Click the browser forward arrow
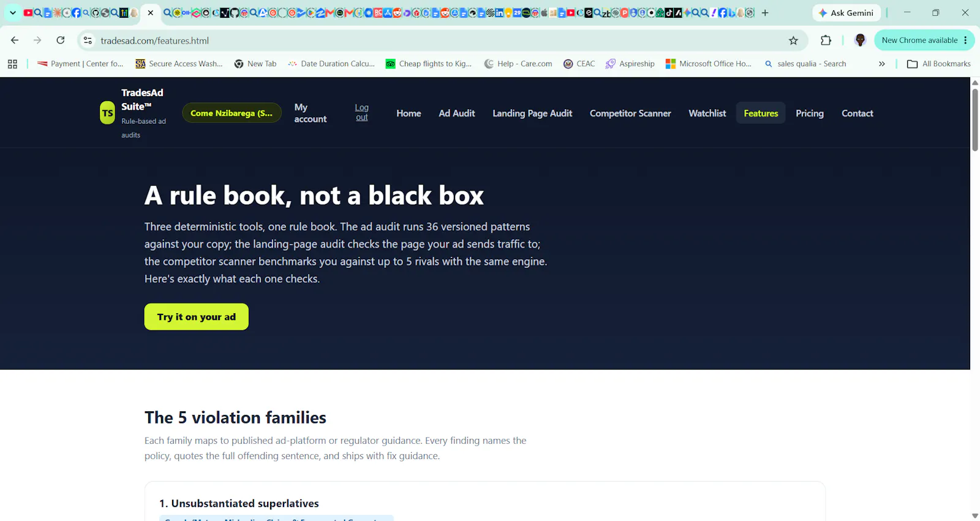The height and width of the screenshot is (521, 980). 37,40
